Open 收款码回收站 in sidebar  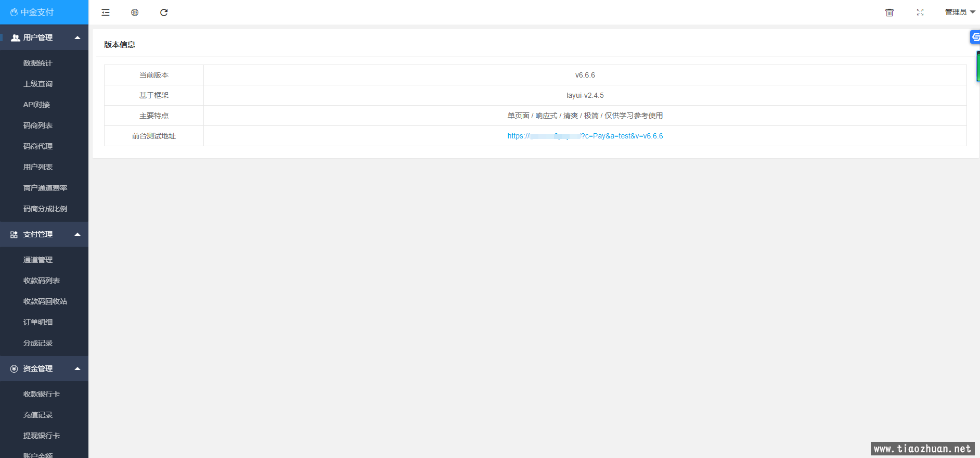pos(45,301)
